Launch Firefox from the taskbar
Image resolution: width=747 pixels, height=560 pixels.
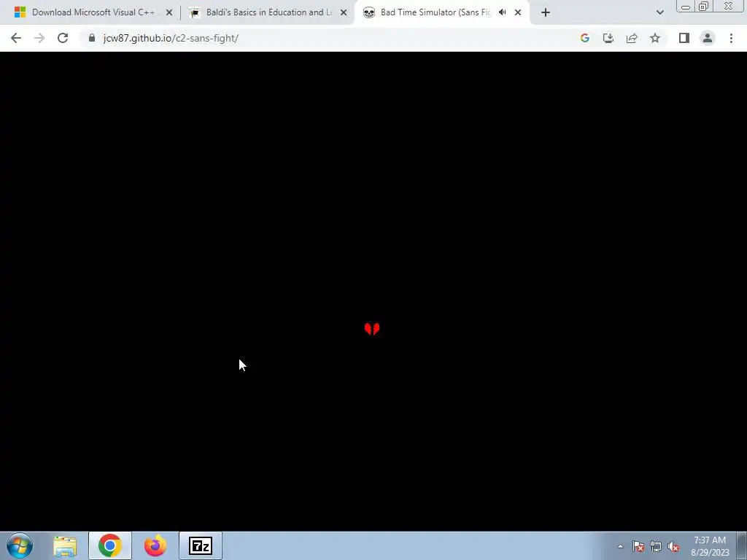point(155,545)
